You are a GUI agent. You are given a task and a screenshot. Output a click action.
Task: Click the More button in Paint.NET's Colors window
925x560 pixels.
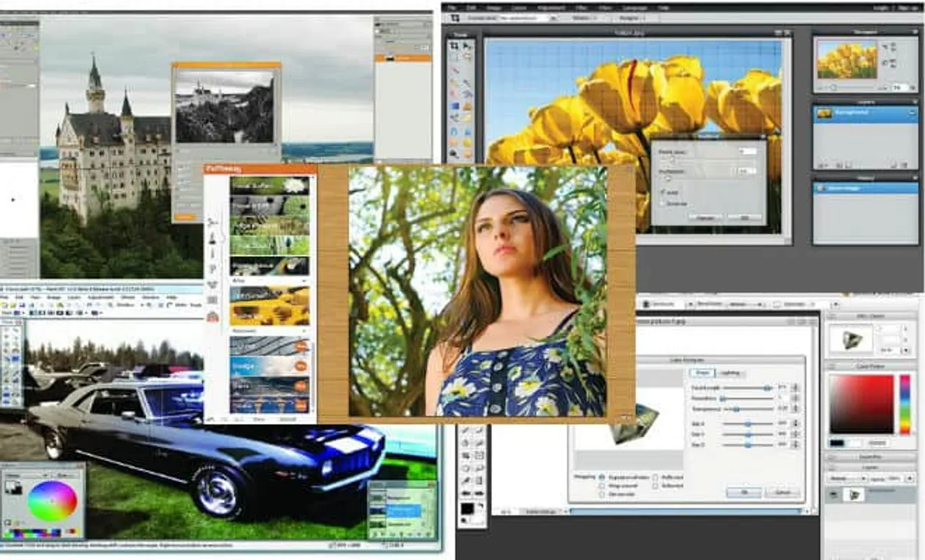[x=64, y=475]
